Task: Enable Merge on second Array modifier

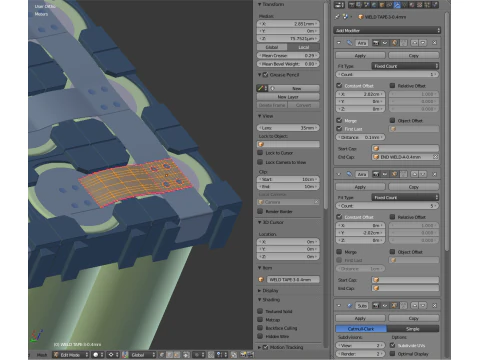Action: [x=339, y=252]
